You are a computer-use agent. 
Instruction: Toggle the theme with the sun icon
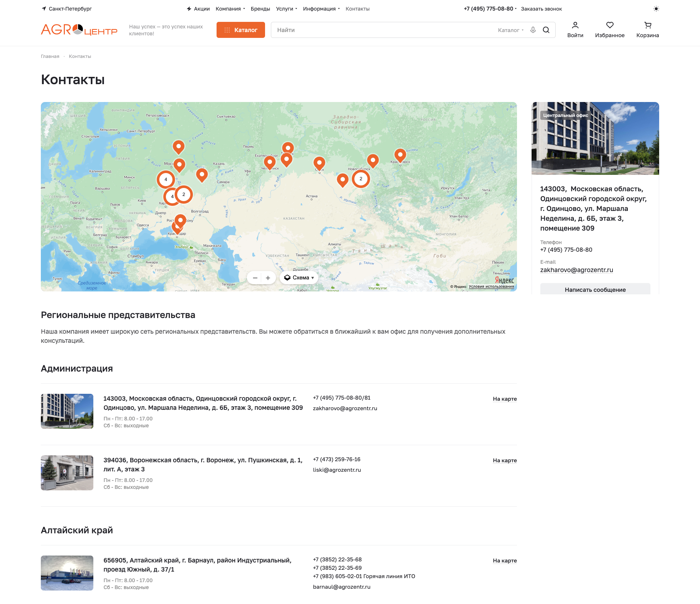click(x=656, y=8)
